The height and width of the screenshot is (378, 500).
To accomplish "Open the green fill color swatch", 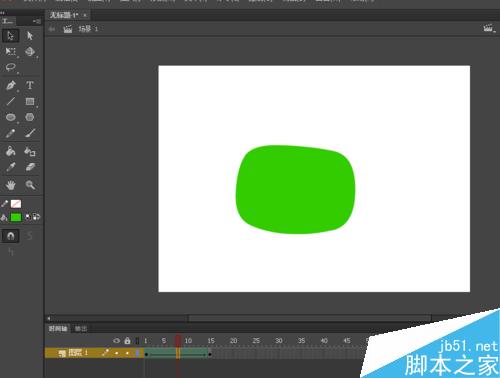I will (x=16, y=217).
